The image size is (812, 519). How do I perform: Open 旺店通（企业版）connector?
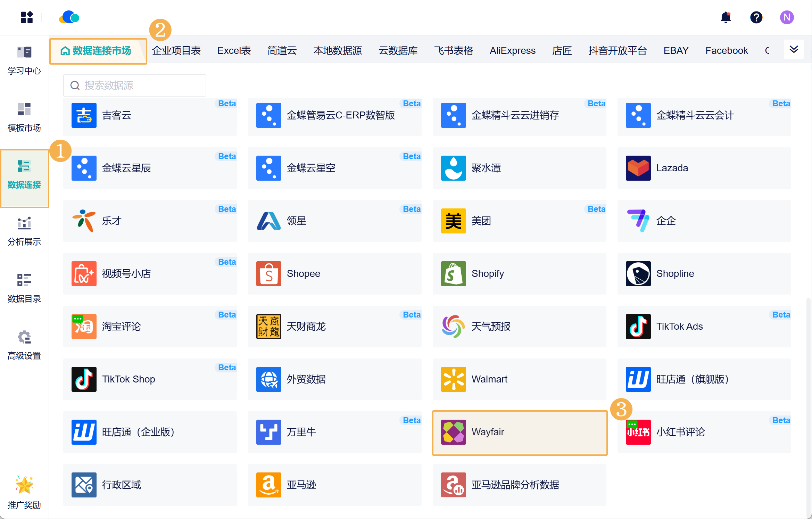150,432
